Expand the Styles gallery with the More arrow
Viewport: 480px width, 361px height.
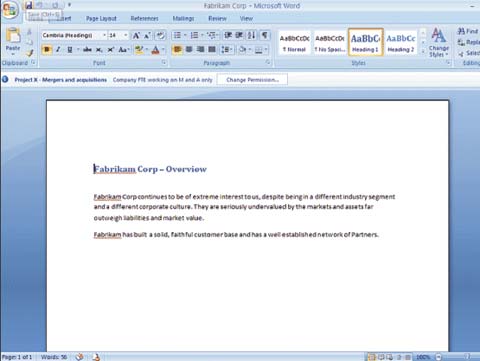[x=423, y=52]
